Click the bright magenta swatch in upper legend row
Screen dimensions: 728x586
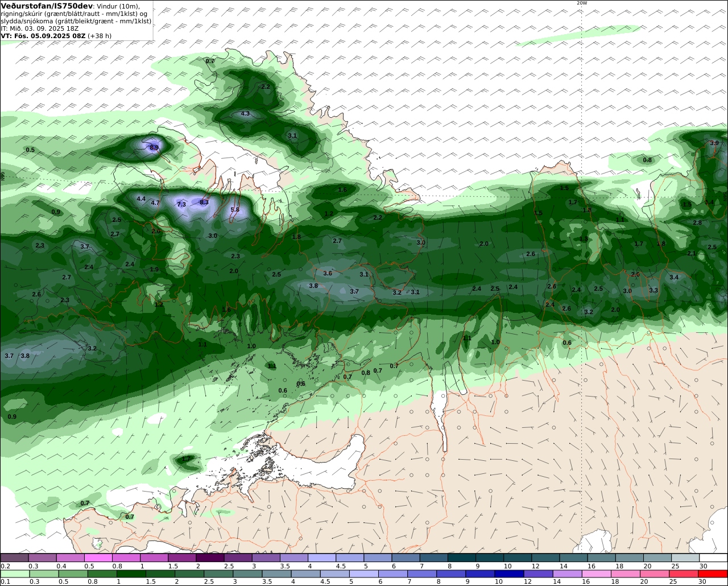coord(98,558)
